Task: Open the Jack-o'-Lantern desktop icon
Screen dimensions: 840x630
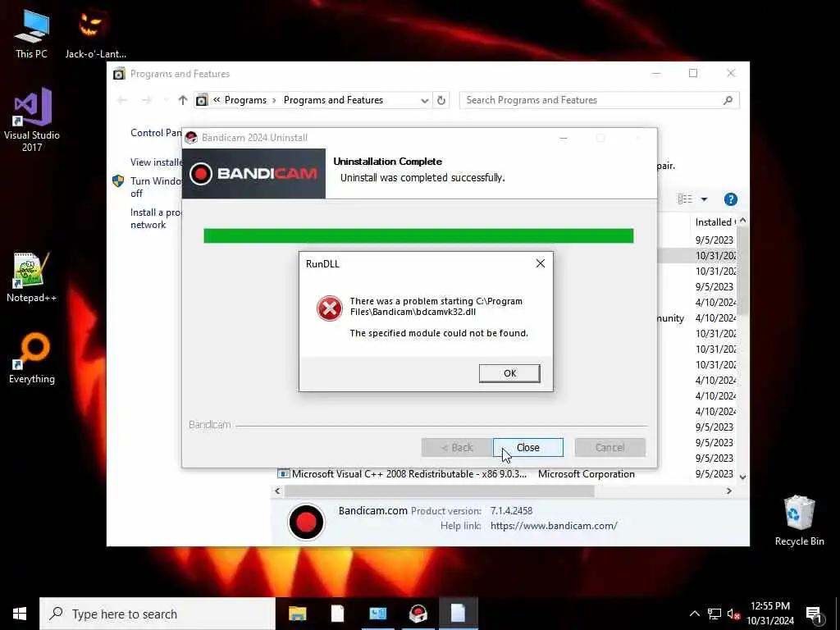Action: (95, 34)
